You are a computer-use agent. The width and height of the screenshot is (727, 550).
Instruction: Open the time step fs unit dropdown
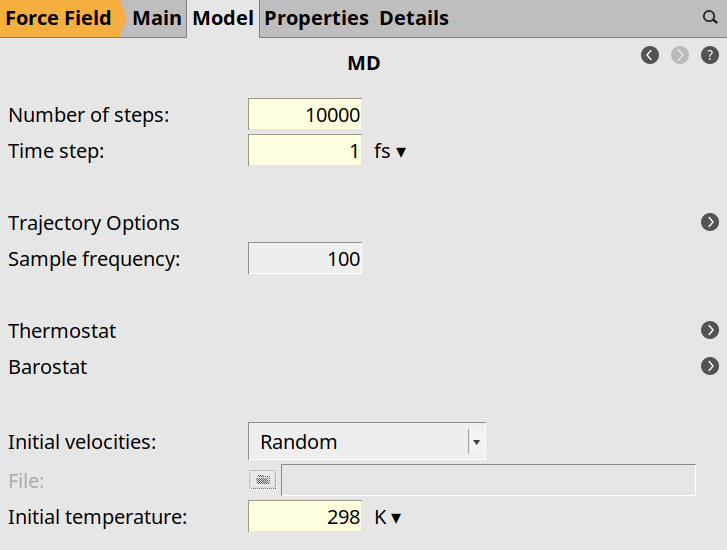coord(389,152)
